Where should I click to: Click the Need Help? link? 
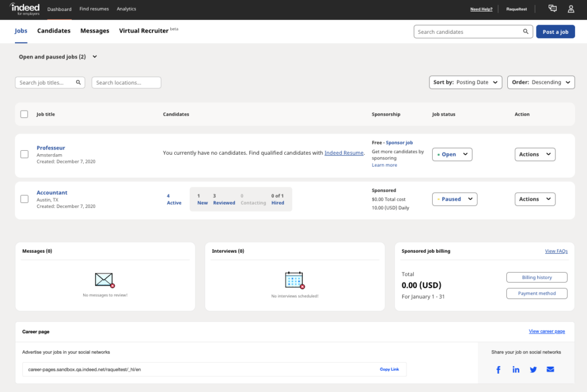[481, 9]
